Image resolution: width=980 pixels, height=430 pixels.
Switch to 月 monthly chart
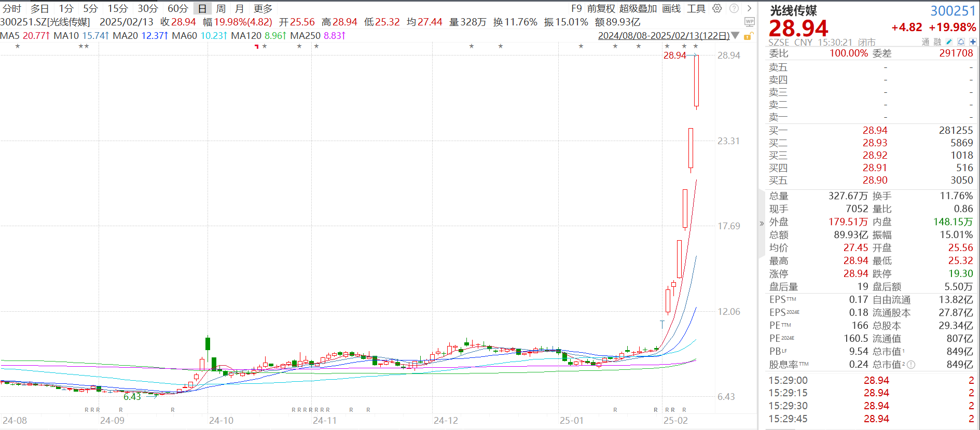point(239,9)
